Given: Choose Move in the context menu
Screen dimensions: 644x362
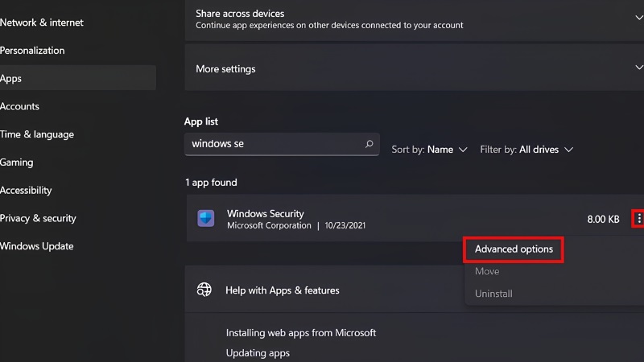Looking at the screenshot, I should 487,271.
